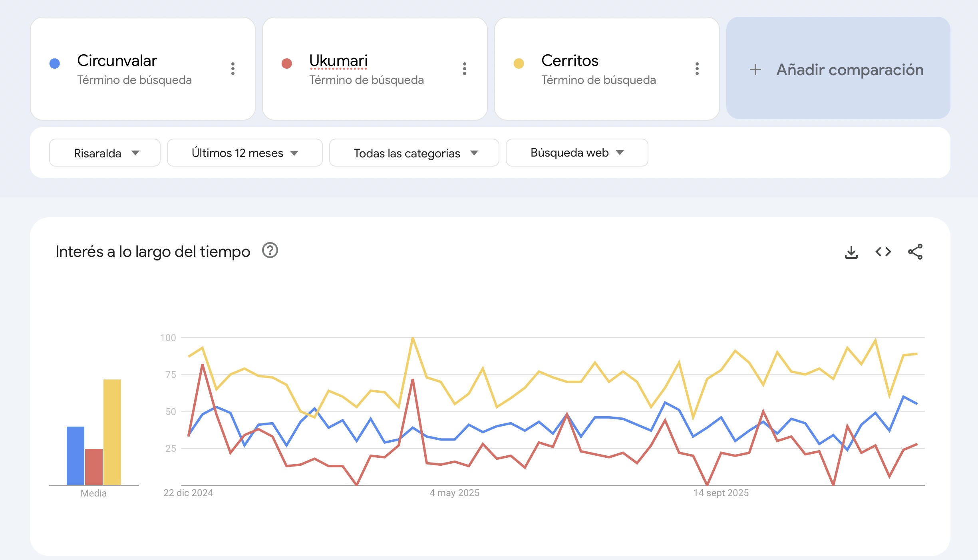Image resolution: width=978 pixels, height=560 pixels.
Task: Click the 25 value on the y-axis
Action: pos(171,449)
